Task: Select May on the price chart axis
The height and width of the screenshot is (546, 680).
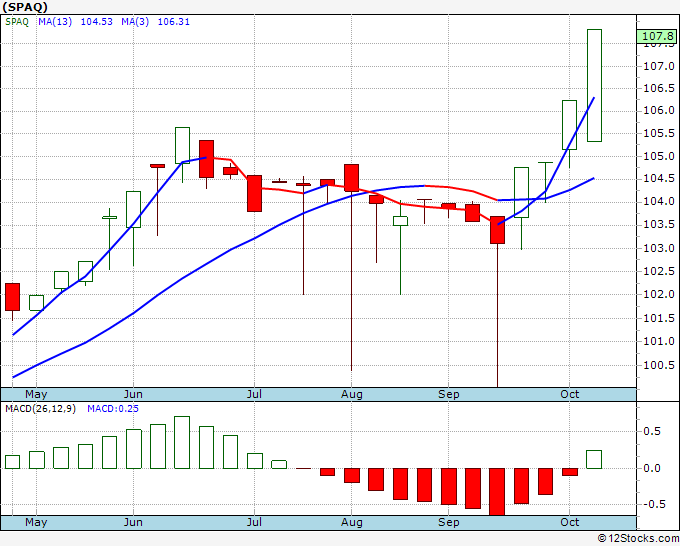Action: pyautogui.click(x=36, y=394)
